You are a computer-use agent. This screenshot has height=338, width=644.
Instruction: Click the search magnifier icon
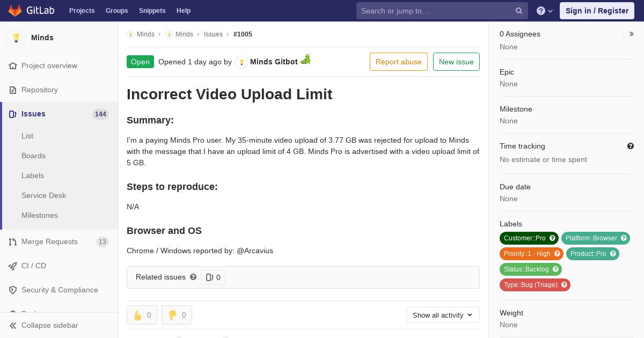[x=519, y=11]
